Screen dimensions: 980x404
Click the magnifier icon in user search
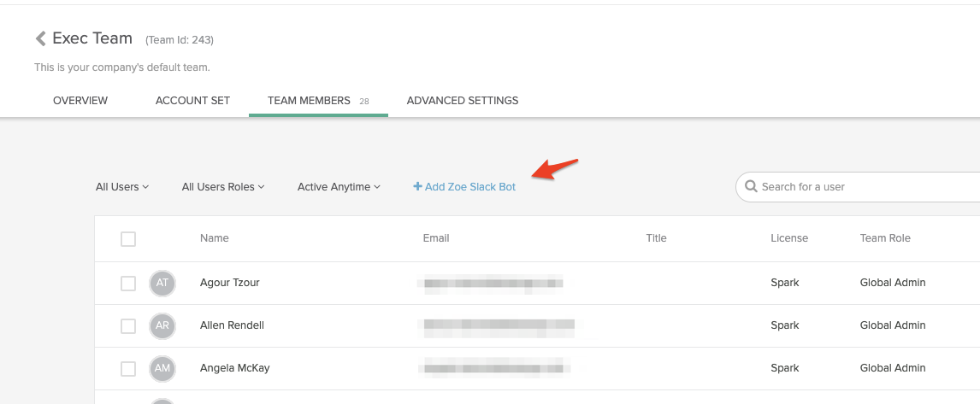[x=752, y=187]
